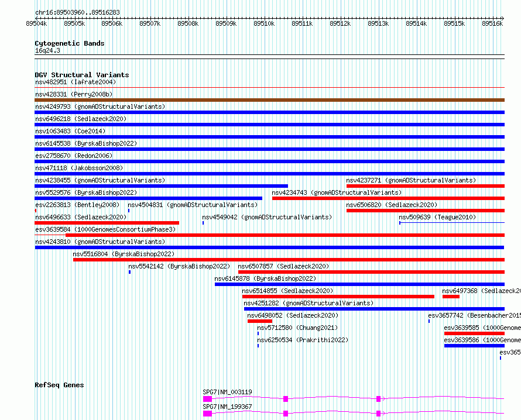
Task: Select the red nsv6514855 variant bar
Action: tap(338, 297)
